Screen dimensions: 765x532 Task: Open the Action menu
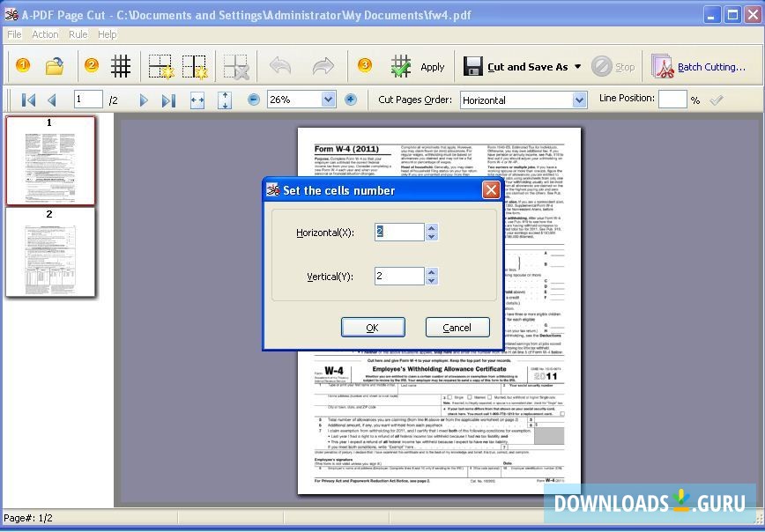tap(45, 34)
